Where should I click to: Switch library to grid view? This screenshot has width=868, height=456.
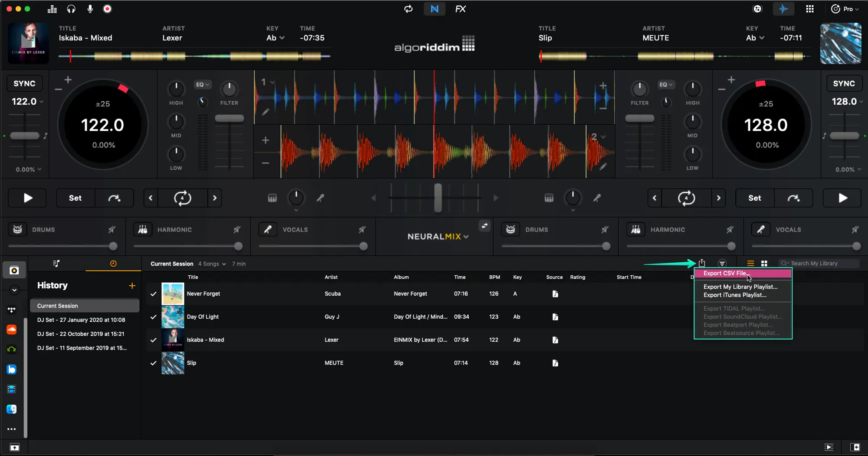click(x=764, y=264)
